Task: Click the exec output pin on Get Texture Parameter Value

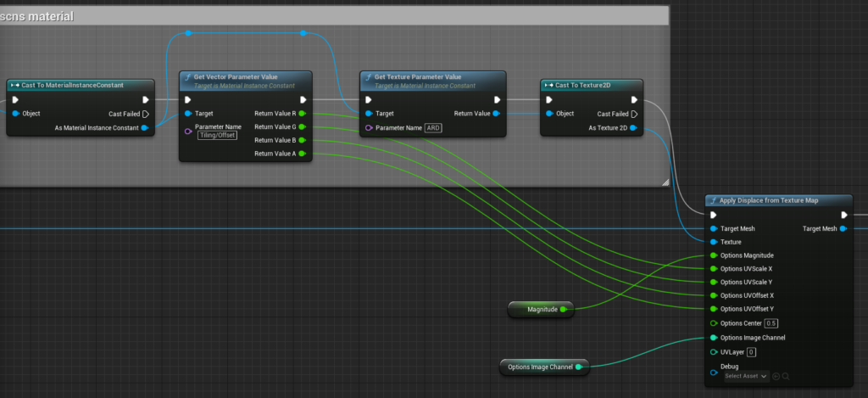Action: (497, 100)
